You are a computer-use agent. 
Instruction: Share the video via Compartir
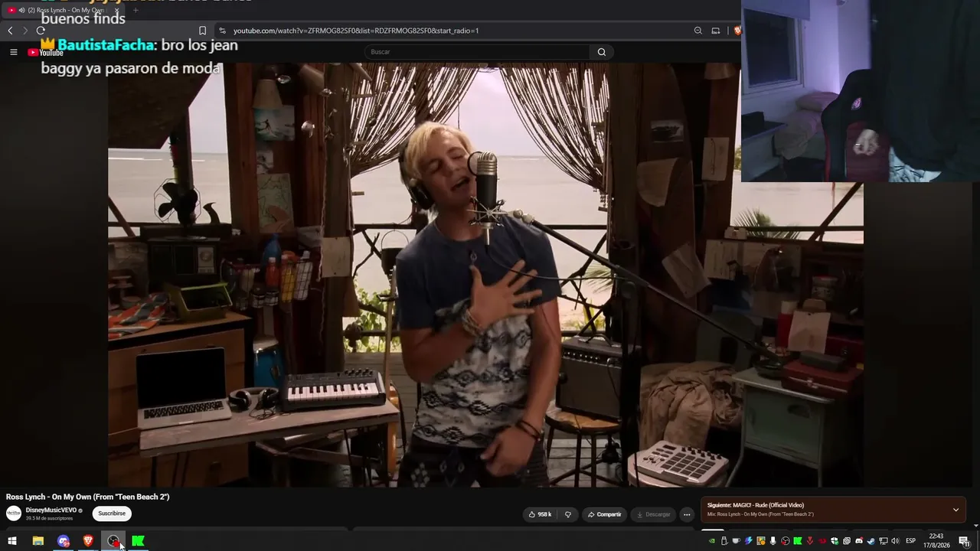click(x=605, y=514)
